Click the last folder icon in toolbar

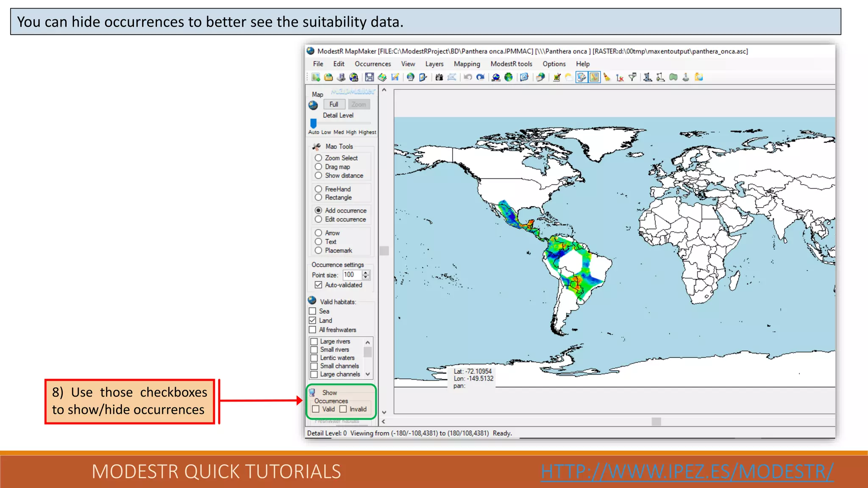699,77
